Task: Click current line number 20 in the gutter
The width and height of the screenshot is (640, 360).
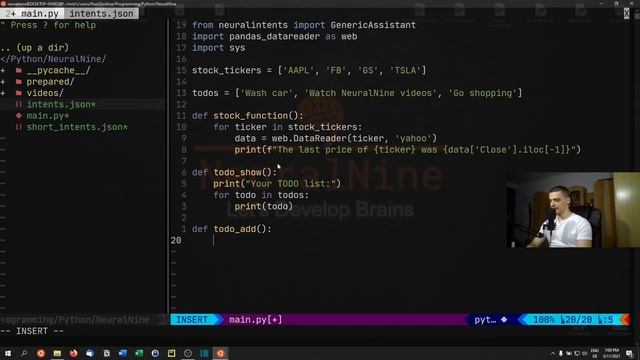Action: point(176,240)
